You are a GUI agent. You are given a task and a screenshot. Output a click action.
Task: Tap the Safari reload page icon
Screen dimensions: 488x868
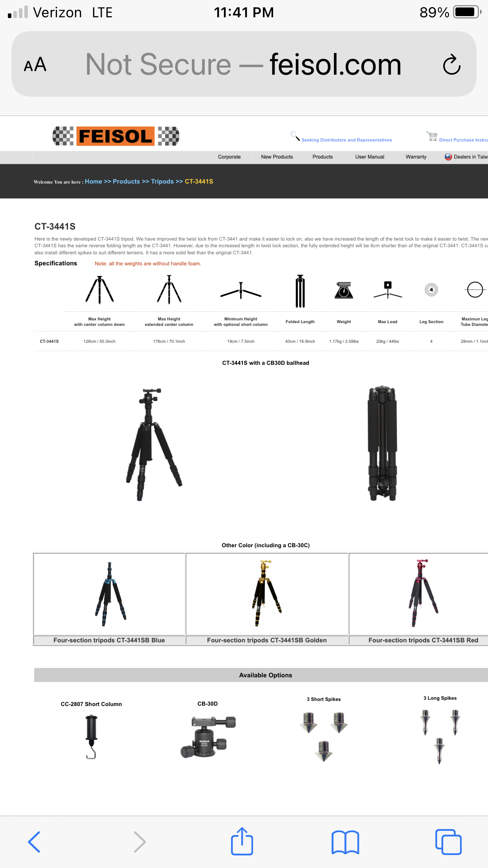pos(451,64)
